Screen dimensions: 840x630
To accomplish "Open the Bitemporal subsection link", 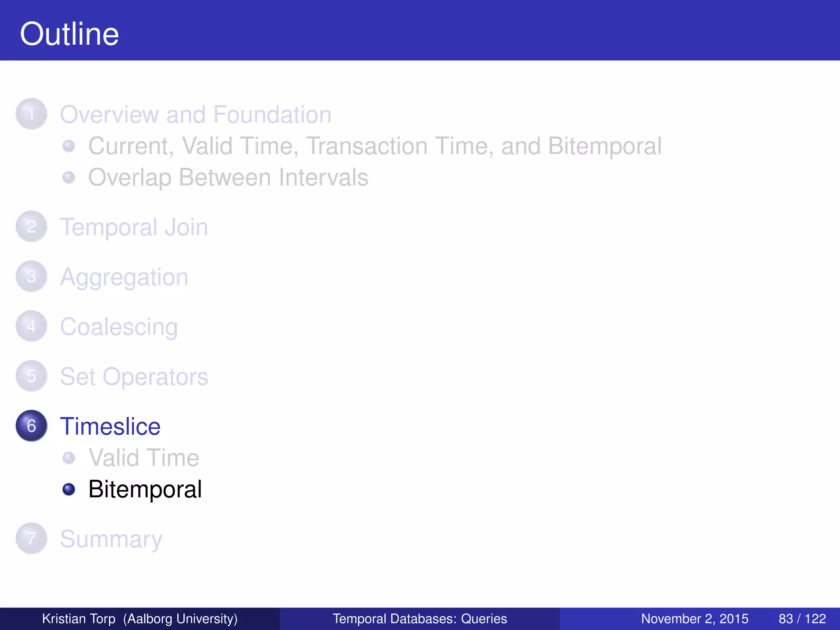I will [145, 489].
